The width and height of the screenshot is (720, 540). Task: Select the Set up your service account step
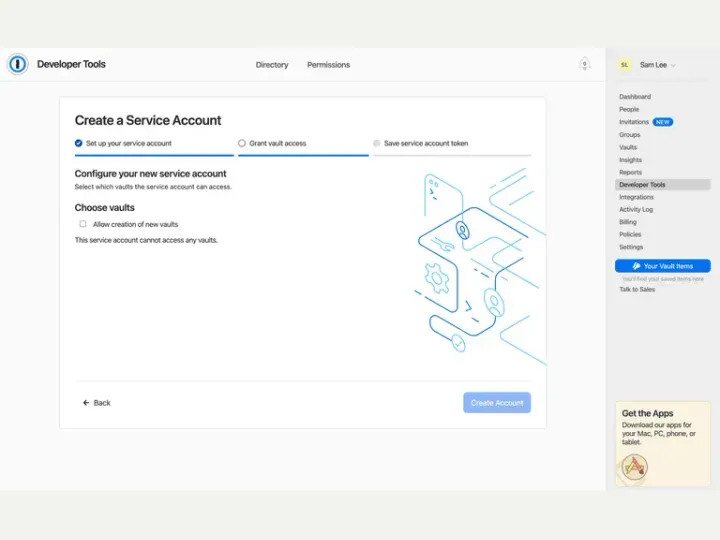point(124,143)
